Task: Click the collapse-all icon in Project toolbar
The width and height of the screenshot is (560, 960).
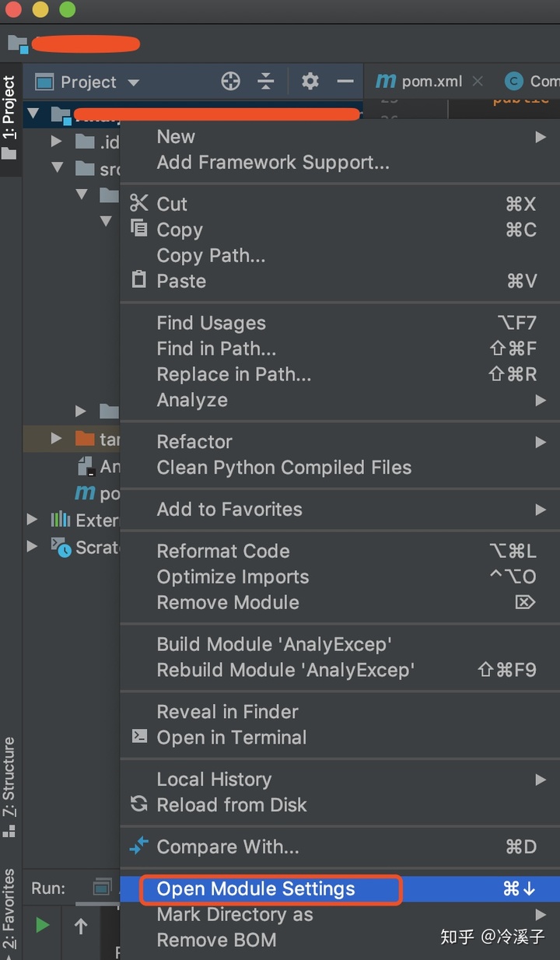Action: click(x=267, y=81)
